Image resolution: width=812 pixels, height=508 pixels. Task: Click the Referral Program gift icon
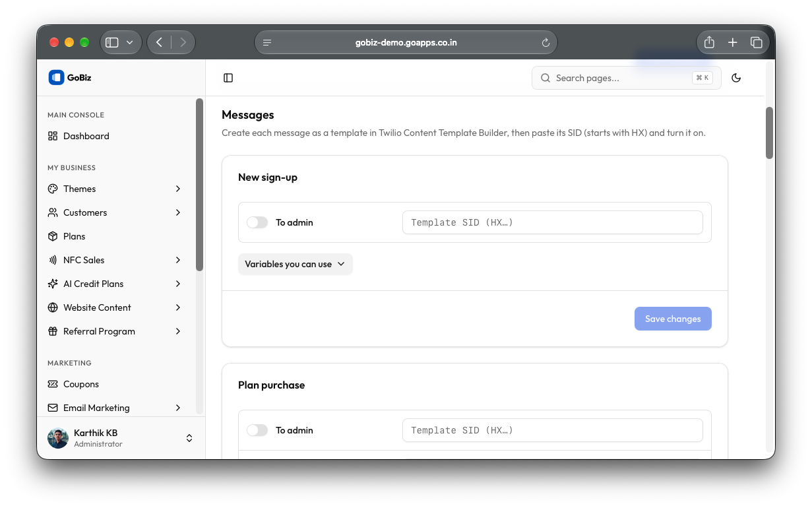pos(53,331)
